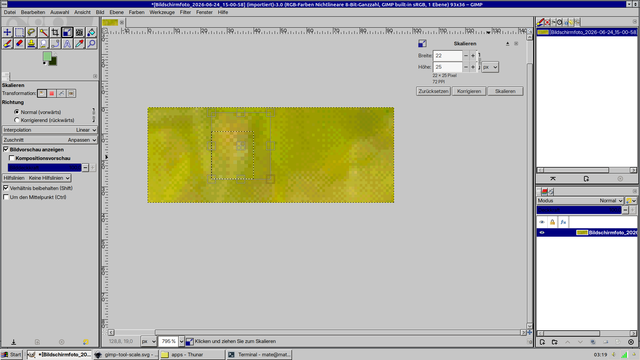Set transformation target to image
Image resolution: width=640 pixels, height=360 pixels.
(x=71, y=93)
